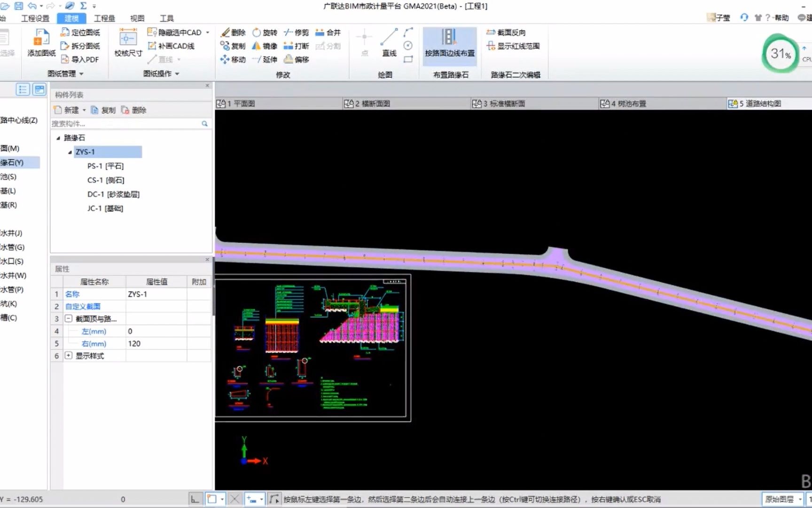
Task: Switch to panel view icon in left panel
Action: 39,89
